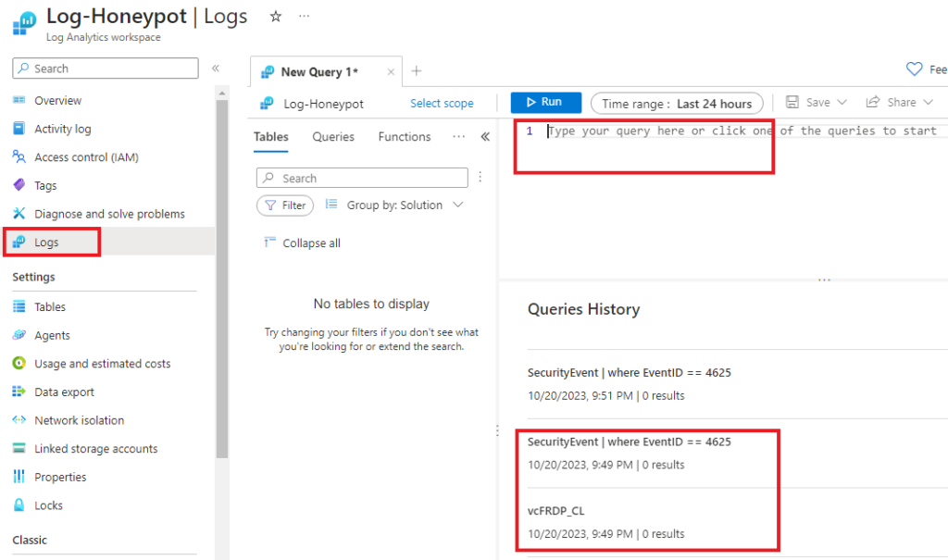The width and height of the screenshot is (948, 560).
Task: Click the Share export icon
Action: coord(872,102)
